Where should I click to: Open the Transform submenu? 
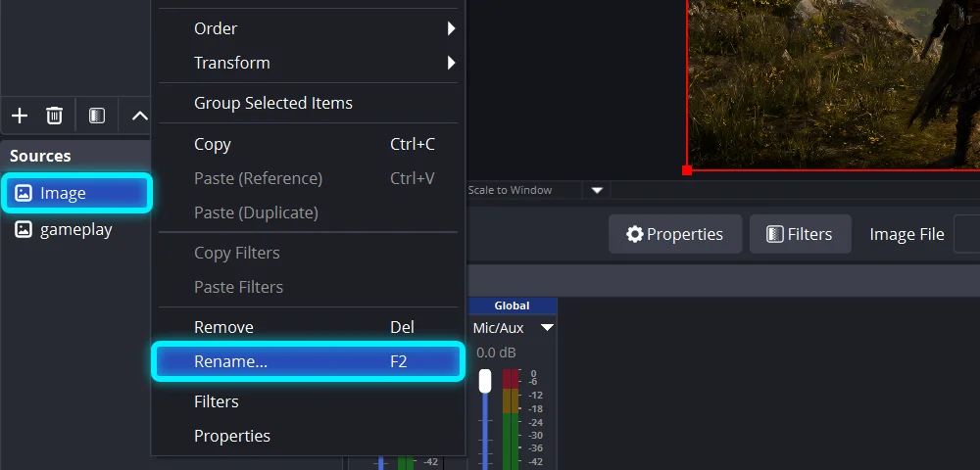[x=310, y=63]
